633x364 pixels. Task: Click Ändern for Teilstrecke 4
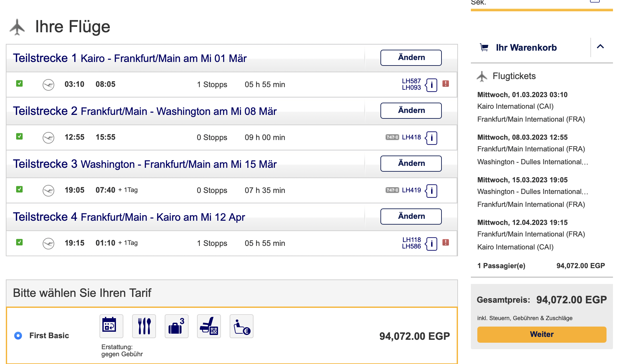coord(411,216)
